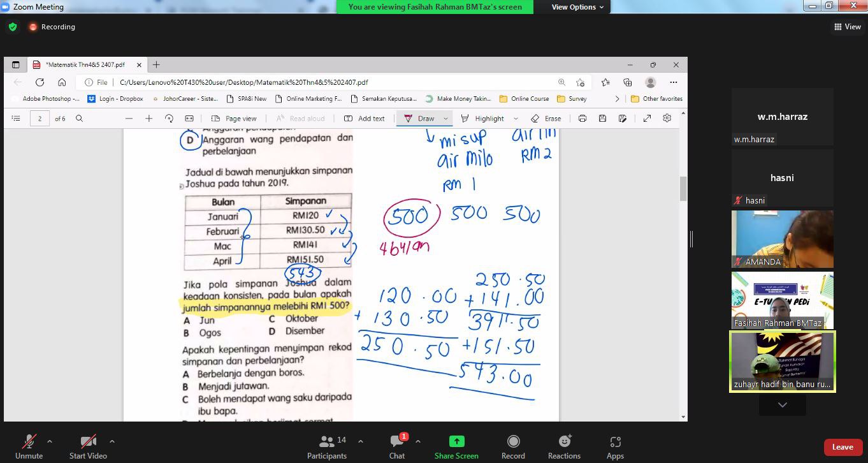Show more bookmarks chevron
Viewport: 868px width, 463px height.
617,99
